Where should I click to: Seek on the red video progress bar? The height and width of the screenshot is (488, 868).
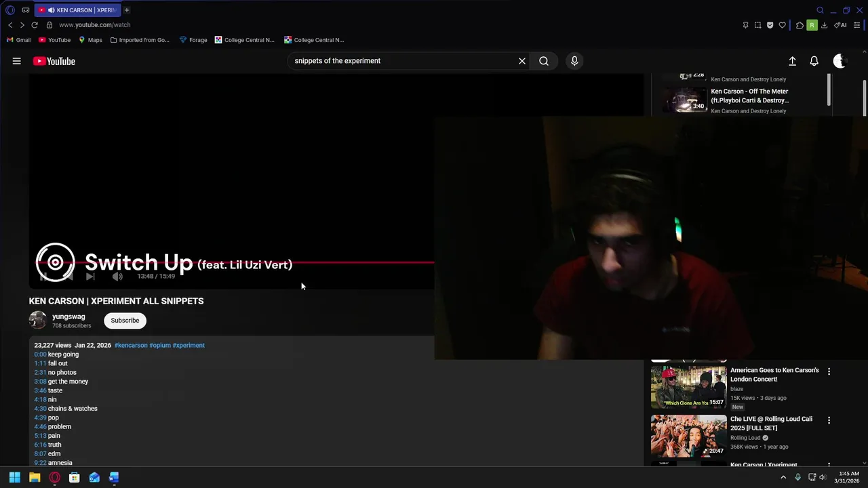234,262
